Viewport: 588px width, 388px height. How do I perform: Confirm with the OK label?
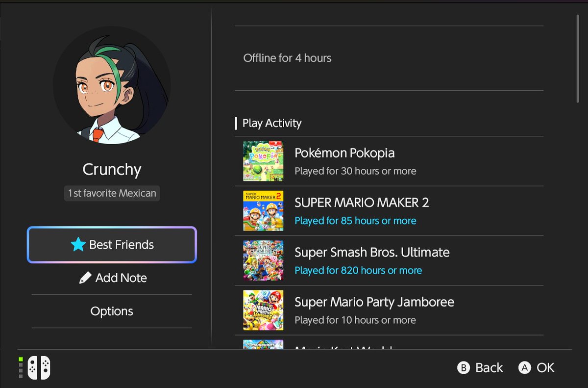coord(545,368)
